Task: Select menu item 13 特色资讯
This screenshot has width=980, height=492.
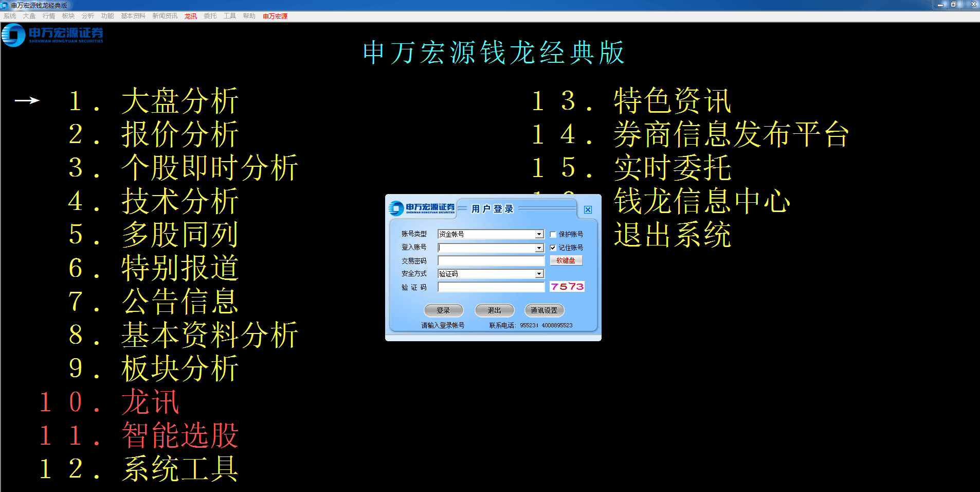Action: (x=631, y=100)
